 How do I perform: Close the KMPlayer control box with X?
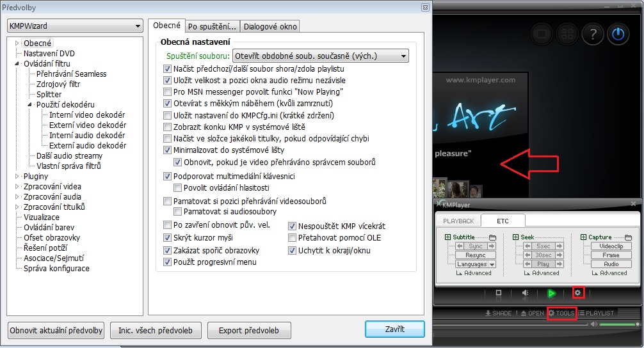coord(633,203)
